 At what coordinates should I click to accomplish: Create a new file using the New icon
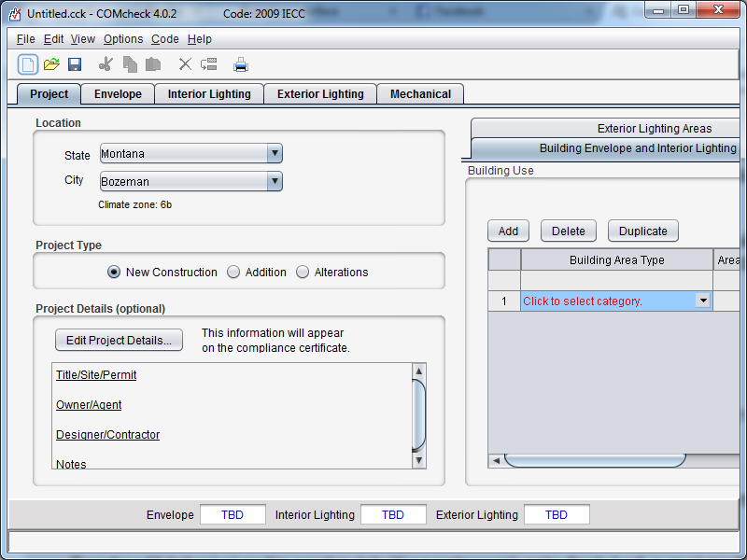(x=27, y=63)
